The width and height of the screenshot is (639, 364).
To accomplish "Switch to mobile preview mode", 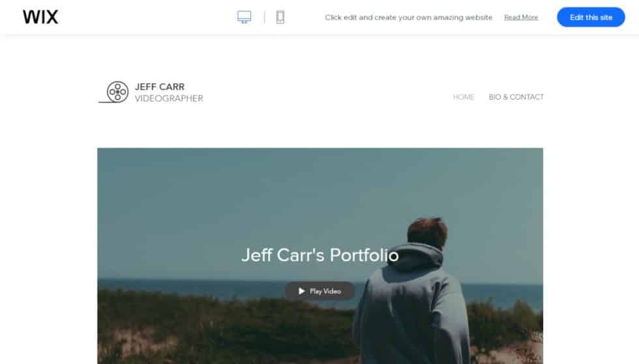I will 280,17.
